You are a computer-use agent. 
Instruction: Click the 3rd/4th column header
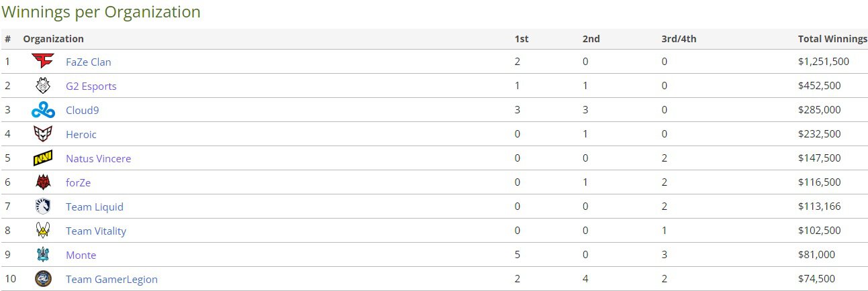(679, 39)
